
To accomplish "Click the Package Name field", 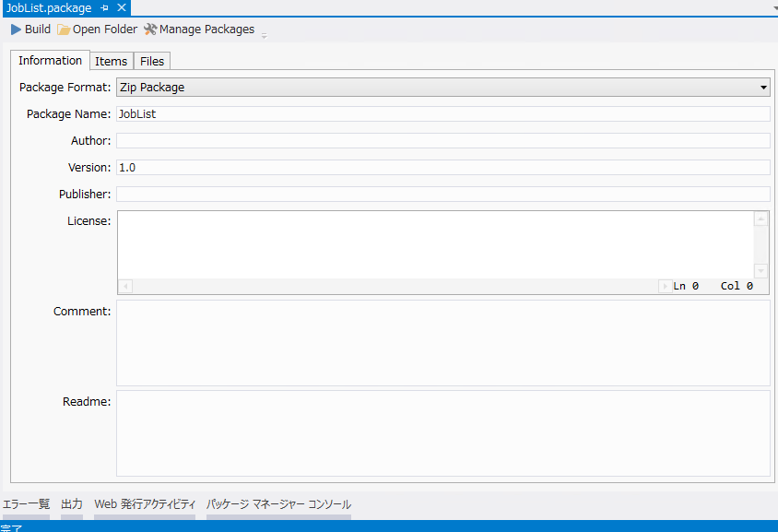I will tap(443, 114).
